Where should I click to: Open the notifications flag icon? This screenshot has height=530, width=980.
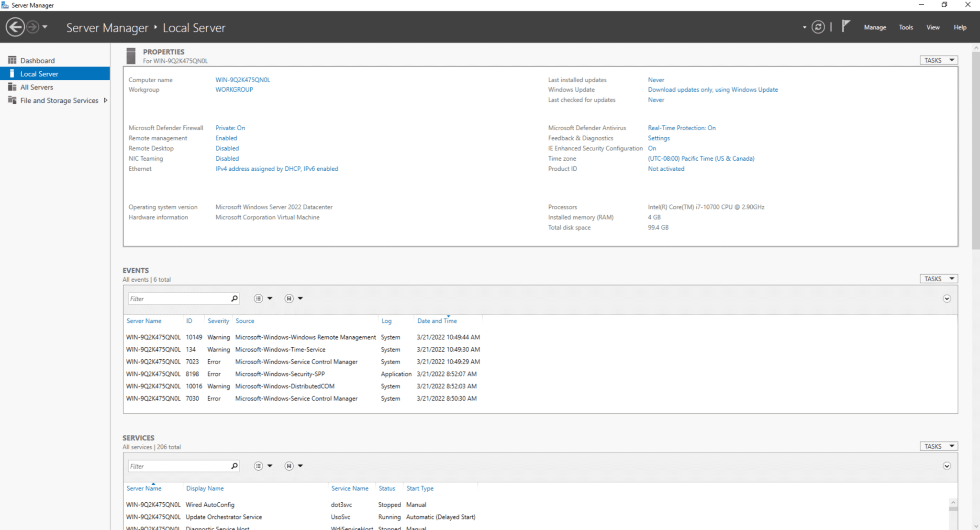pos(846,26)
